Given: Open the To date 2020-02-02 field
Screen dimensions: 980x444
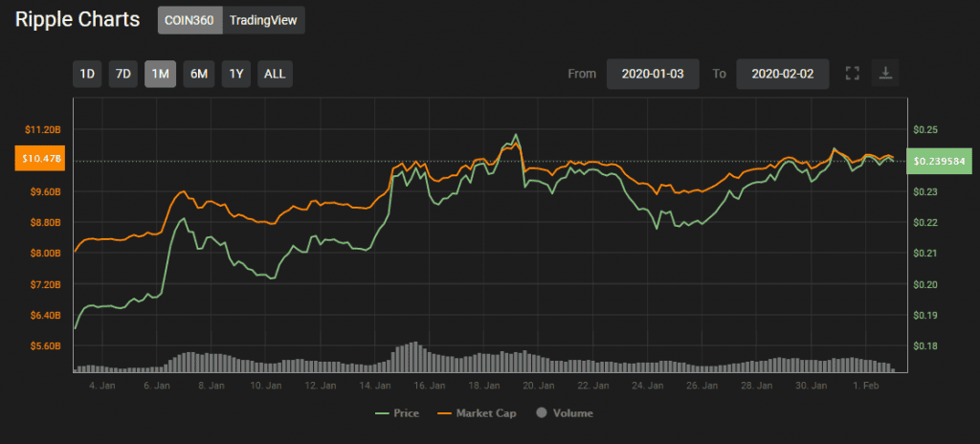Looking at the screenshot, I should click(783, 74).
